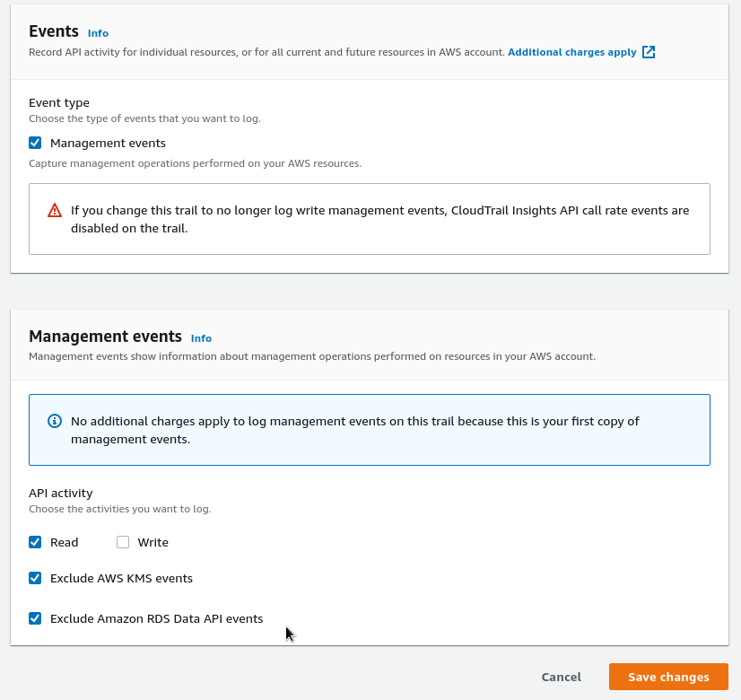This screenshot has width=741, height=700.
Task: Click the API activity label
Action: click(x=59, y=493)
